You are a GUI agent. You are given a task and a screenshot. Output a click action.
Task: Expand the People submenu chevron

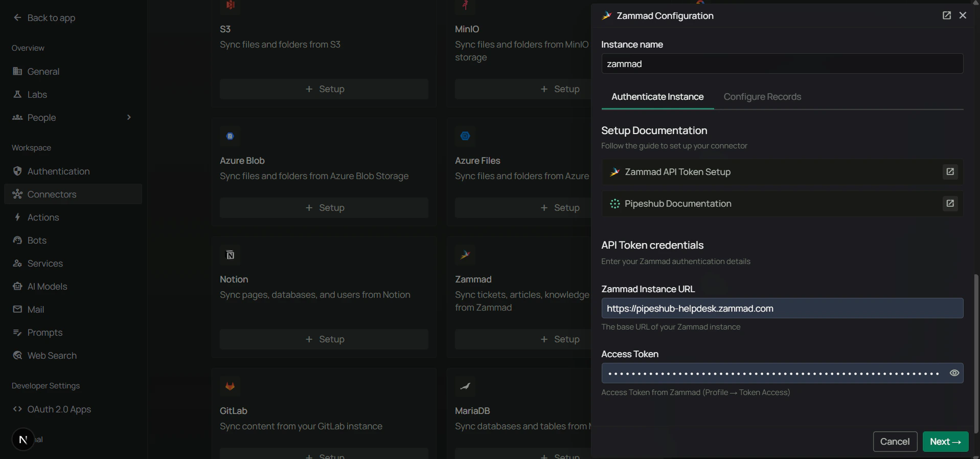(129, 117)
